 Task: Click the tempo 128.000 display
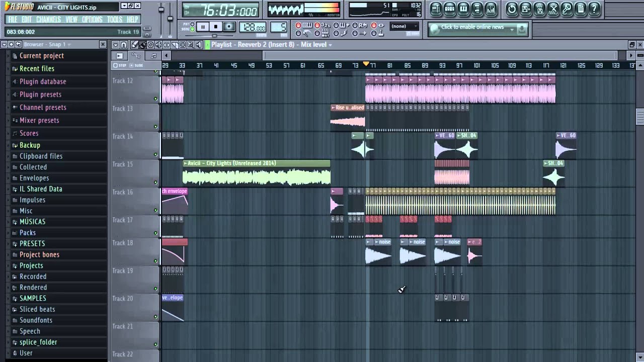coord(253,27)
